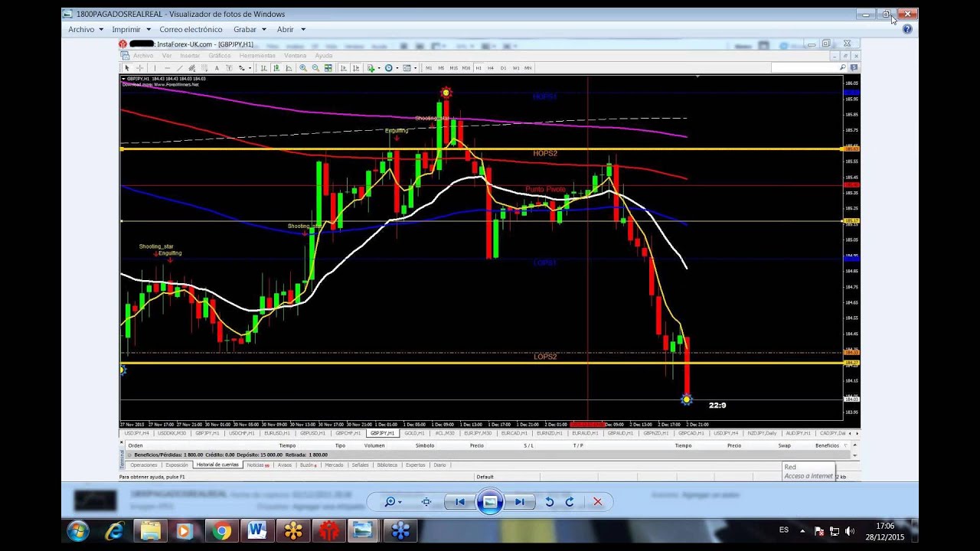980x551 pixels.
Task: Select the cursor arrow tool in MetaTrader toolbar
Action: (x=127, y=68)
